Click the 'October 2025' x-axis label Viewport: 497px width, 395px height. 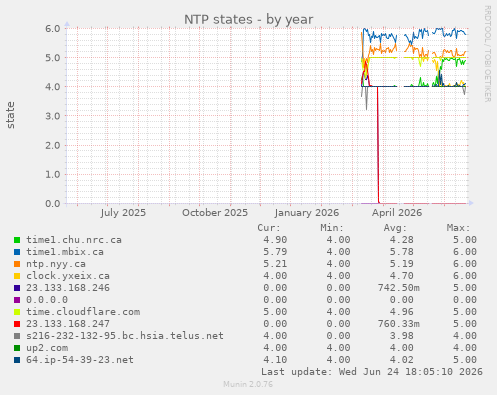coord(215,213)
